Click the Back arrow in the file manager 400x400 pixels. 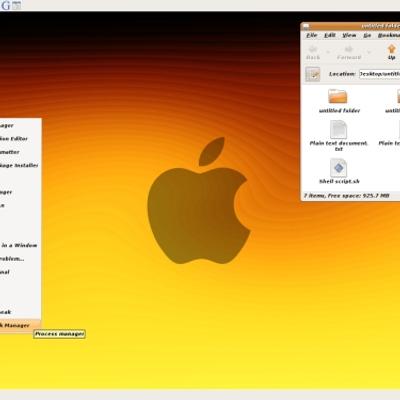(x=313, y=53)
